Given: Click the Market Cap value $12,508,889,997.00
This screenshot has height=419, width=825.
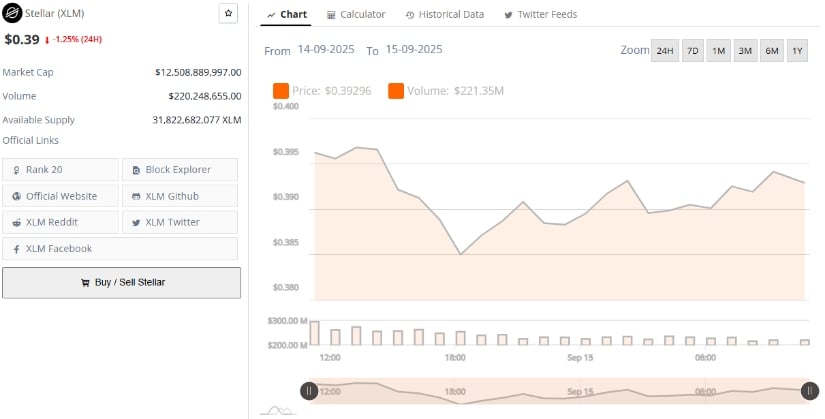Looking at the screenshot, I should pyautogui.click(x=198, y=73).
